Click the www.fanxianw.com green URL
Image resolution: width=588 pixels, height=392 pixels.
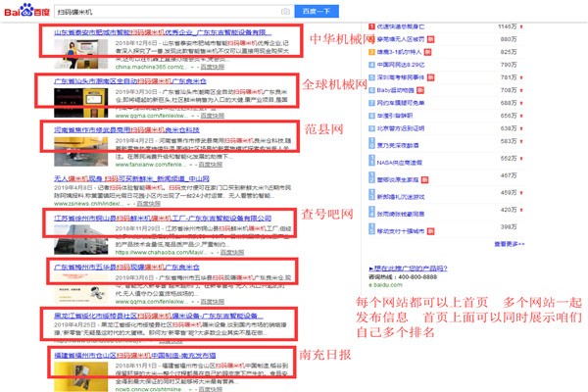[x=150, y=165]
